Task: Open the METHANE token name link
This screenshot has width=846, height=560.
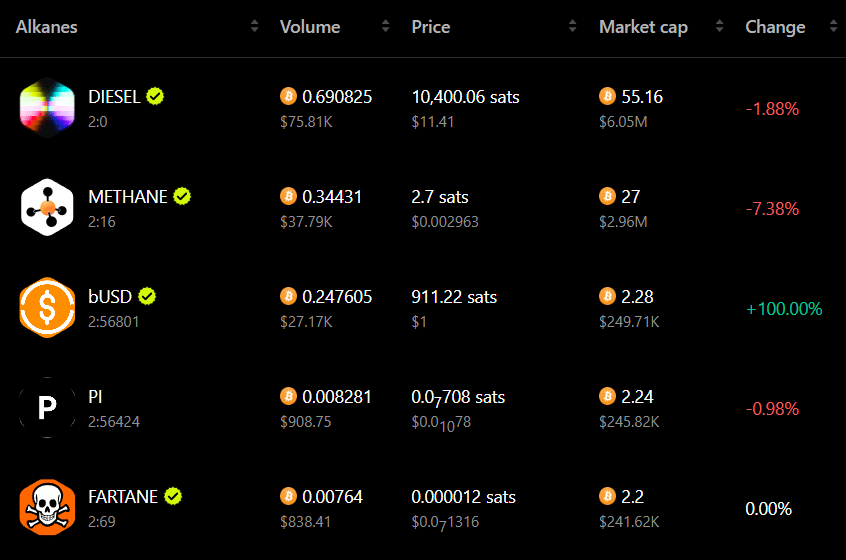Action: [x=128, y=197]
